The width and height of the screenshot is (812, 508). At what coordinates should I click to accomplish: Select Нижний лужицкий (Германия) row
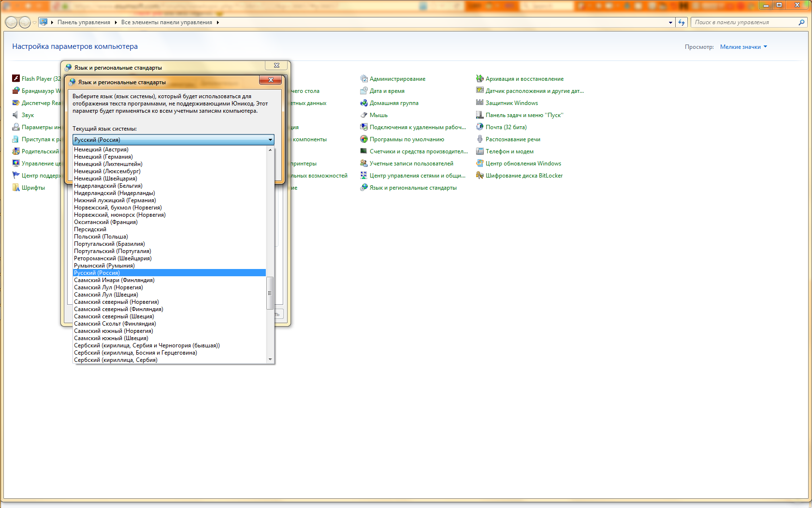pyautogui.click(x=169, y=200)
